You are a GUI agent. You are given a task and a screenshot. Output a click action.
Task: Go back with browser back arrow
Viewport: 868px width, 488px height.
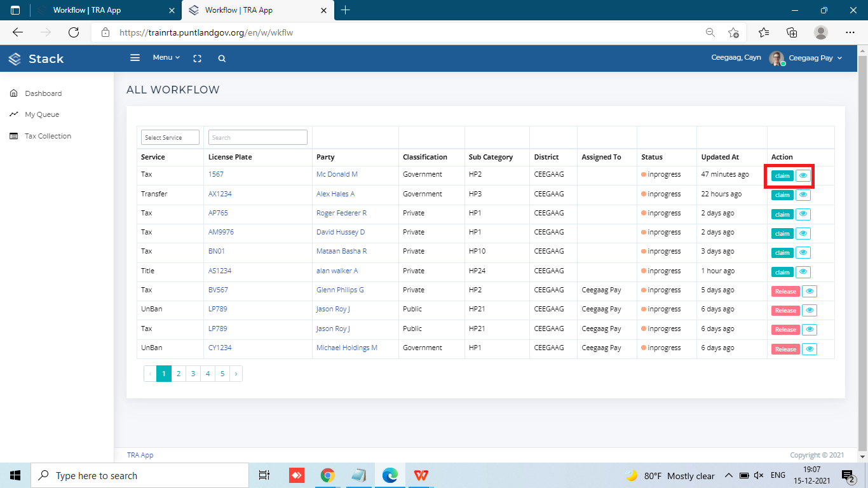click(x=18, y=32)
